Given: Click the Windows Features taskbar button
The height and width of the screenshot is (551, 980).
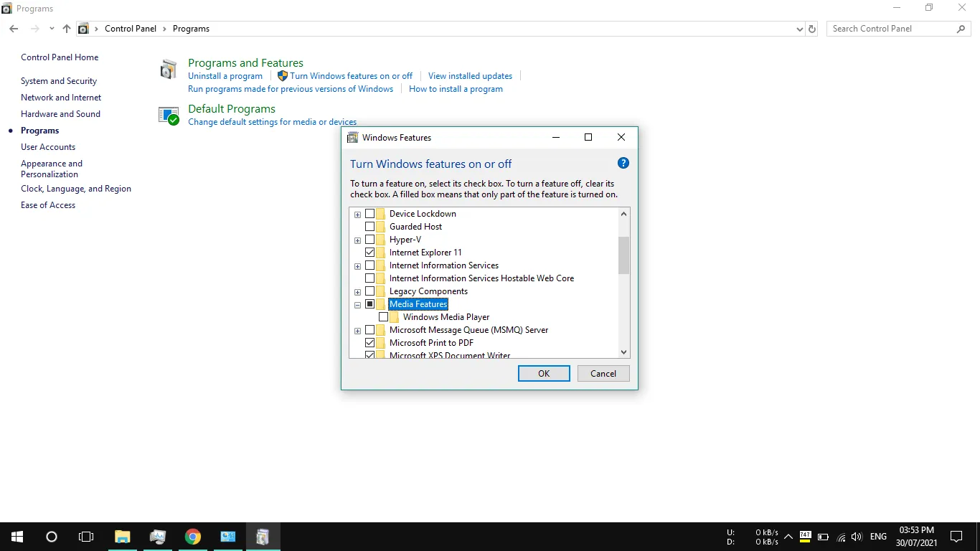Looking at the screenshot, I should point(263,537).
